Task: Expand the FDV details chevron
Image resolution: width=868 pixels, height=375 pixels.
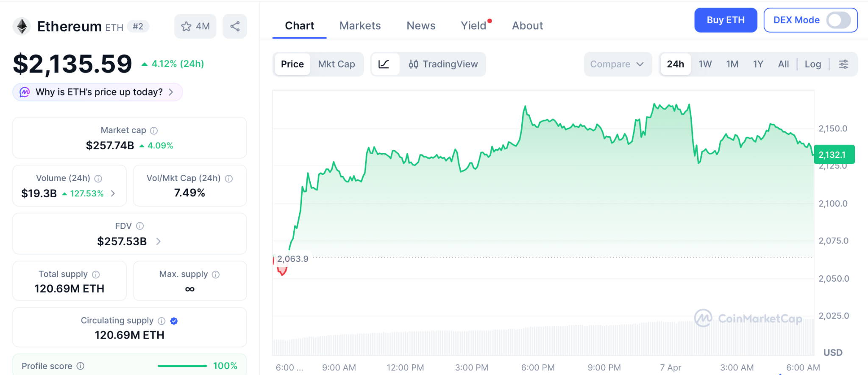Action: click(x=159, y=241)
